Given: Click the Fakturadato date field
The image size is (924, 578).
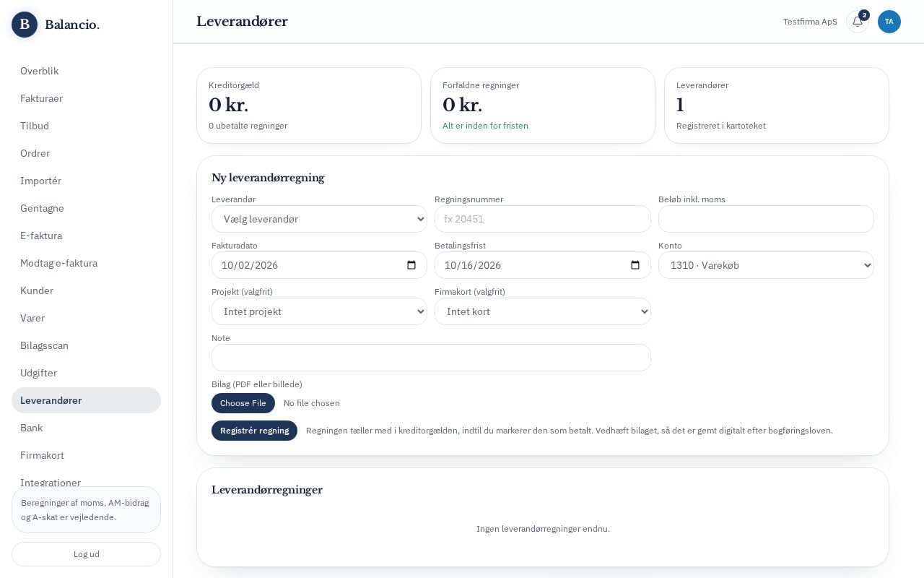Looking at the screenshot, I should 319,265.
